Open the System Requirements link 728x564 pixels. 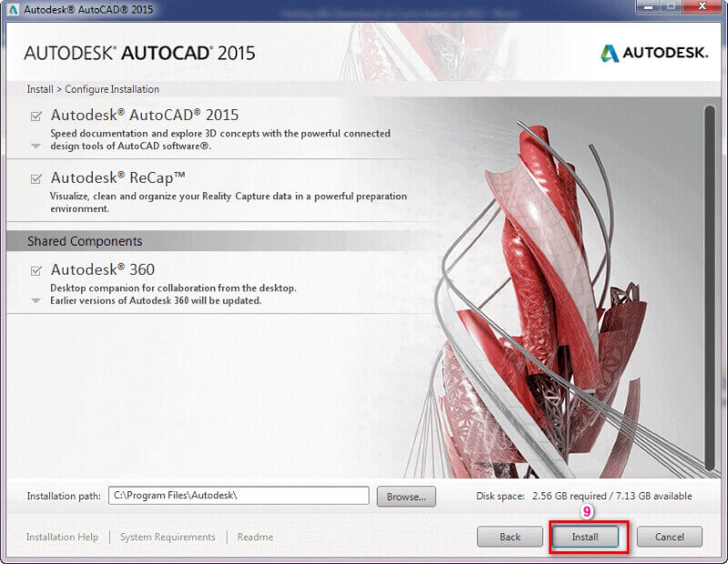[x=167, y=537]
